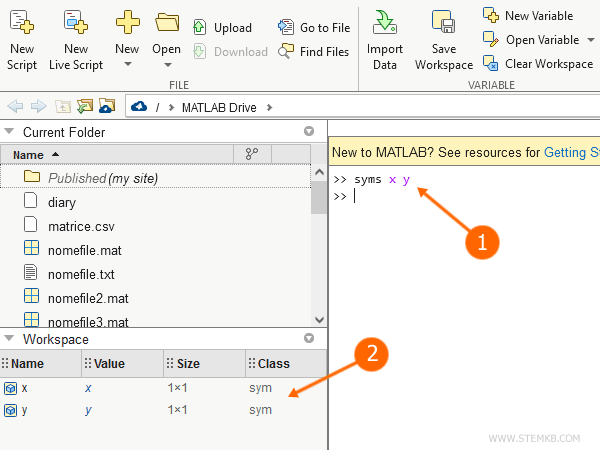The height and width of the screenshot is (450, 600).
Task: Click the Import Data icon
Action: tap(384, 24)
